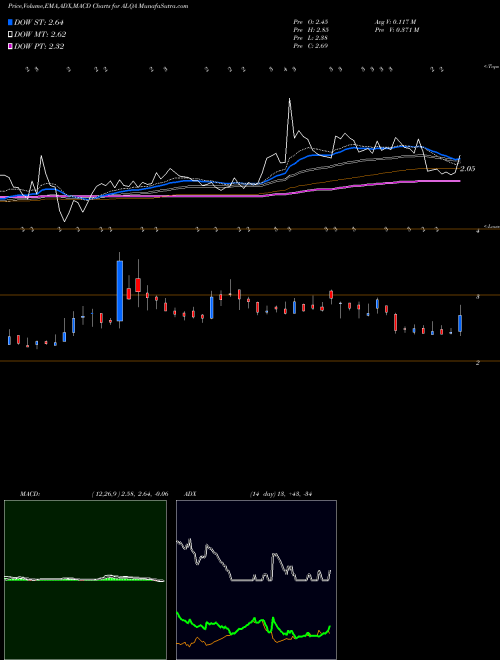Click the 'Pre H: 2.85' value
This screenshot has width=500, height=660.
tap(311, 30)
